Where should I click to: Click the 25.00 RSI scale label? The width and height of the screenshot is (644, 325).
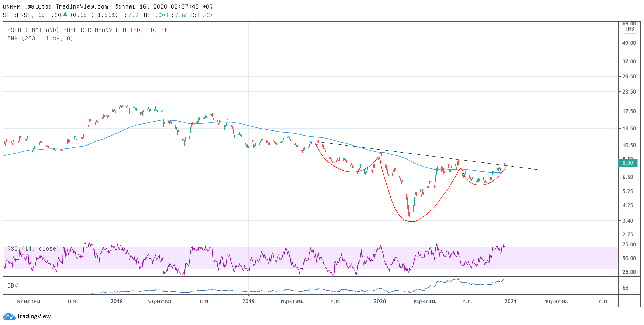click(629, 272)
